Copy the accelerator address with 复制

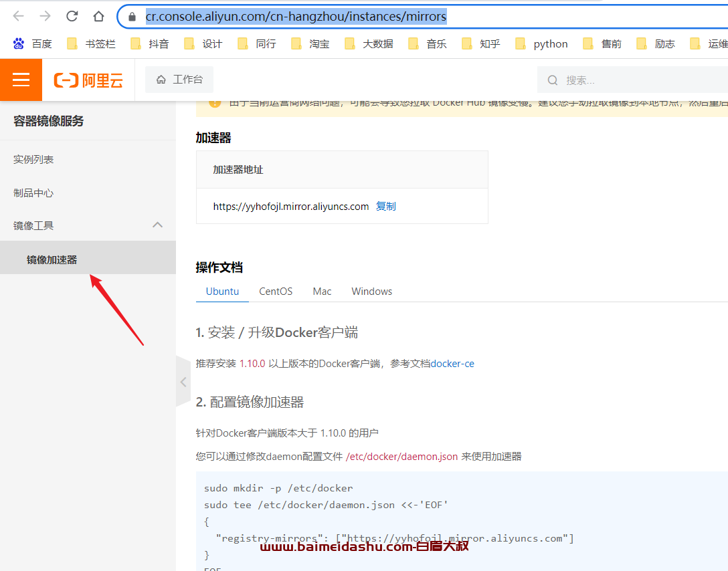click(386, 207)
